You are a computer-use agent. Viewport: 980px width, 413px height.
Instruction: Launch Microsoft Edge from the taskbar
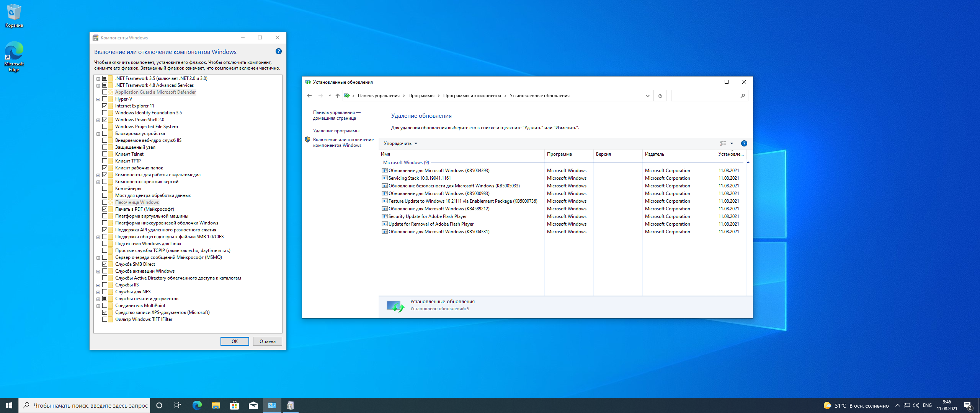(x=197, y=405)
